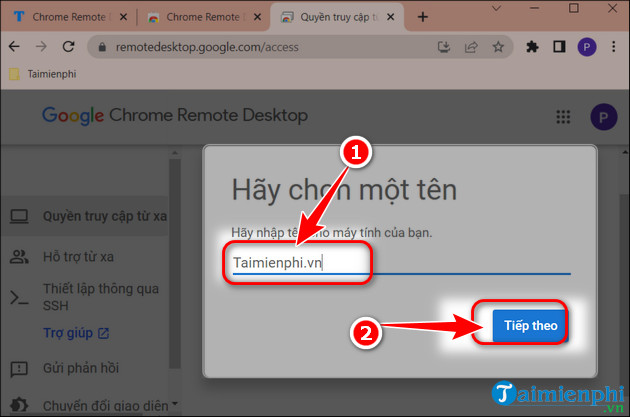Click the browser forward arrow
Screen dimensions: 630x417
41,47
